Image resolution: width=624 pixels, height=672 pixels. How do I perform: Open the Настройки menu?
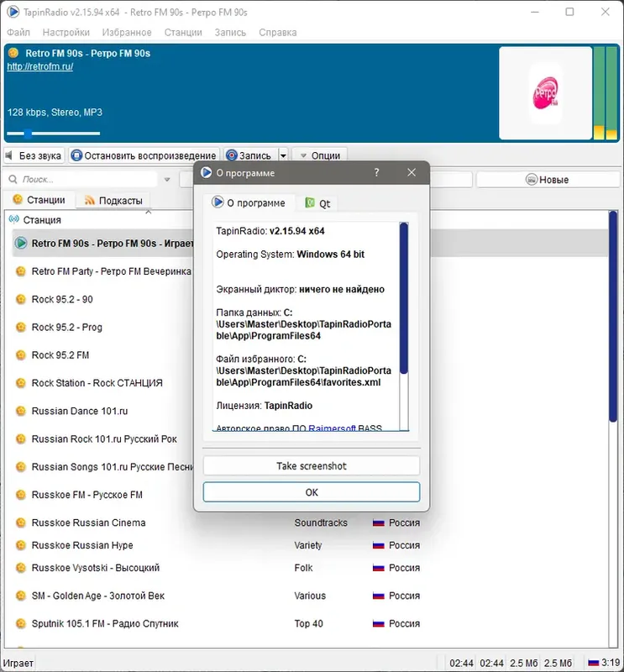click(x=66, y=32)
